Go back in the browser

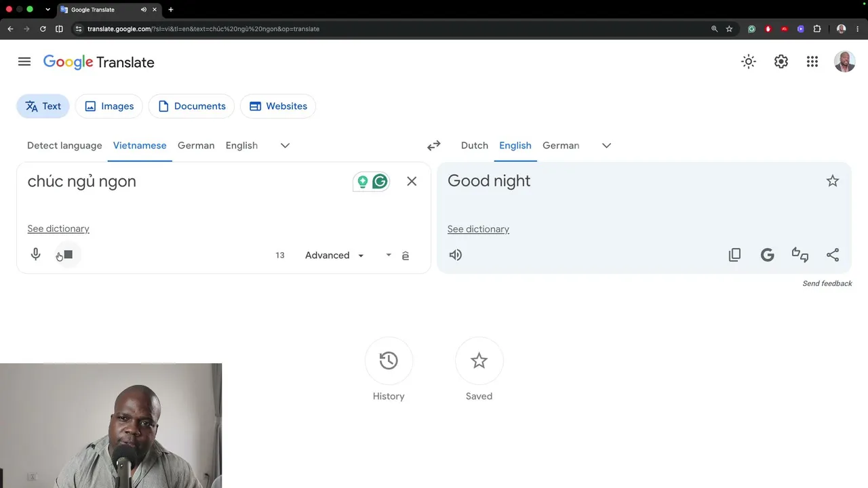coord(10,29)
